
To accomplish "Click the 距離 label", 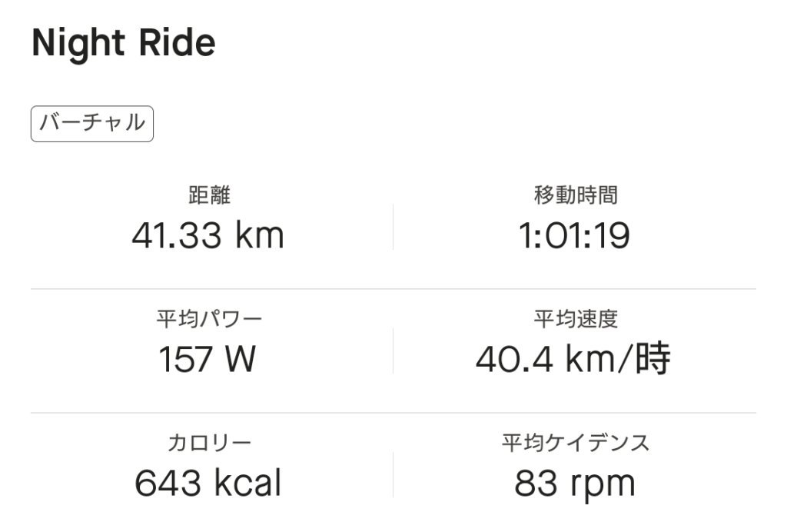I will pos(209,195).
